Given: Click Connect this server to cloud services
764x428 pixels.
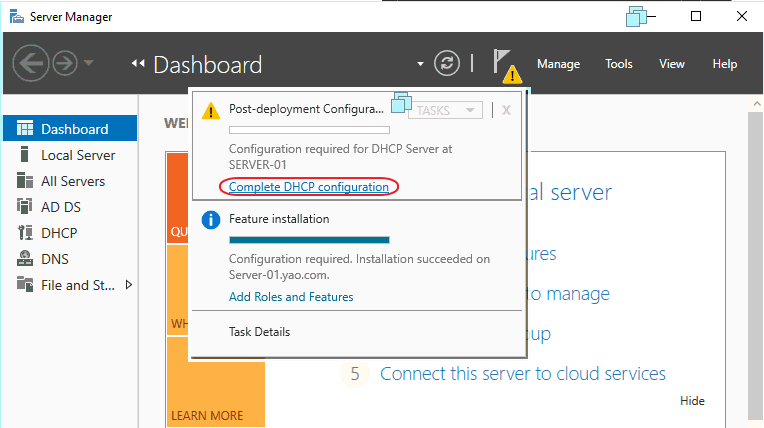Looking at the screenshot, I should point(522,374).
